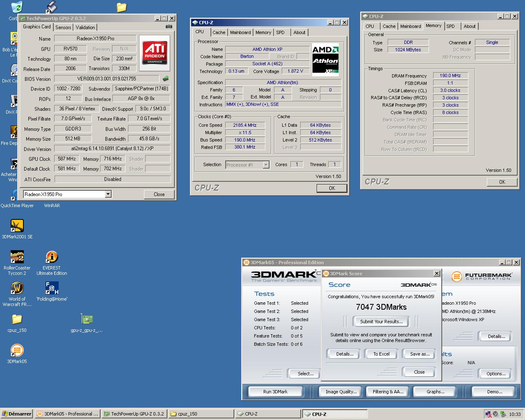
Task: Open the Recycle Bin desktop icon
Action: (x=17, y=7)
